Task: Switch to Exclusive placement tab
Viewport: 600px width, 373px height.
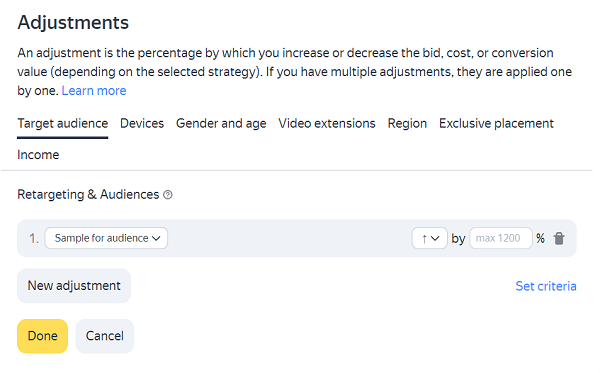Action: tap(496, 124)
